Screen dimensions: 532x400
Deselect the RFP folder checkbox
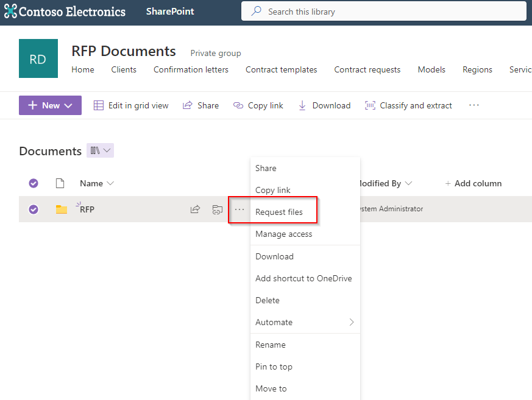coord(34,209)
